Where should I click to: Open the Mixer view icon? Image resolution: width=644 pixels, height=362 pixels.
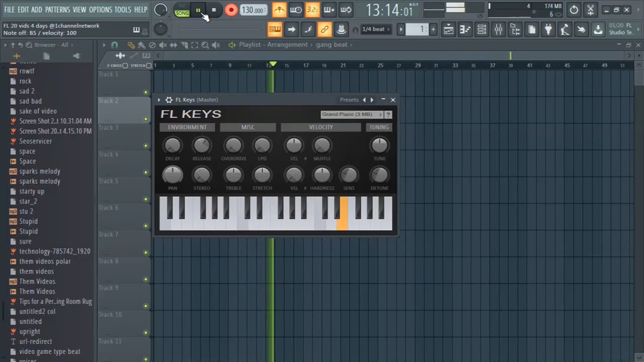click(x=498, y=29)
